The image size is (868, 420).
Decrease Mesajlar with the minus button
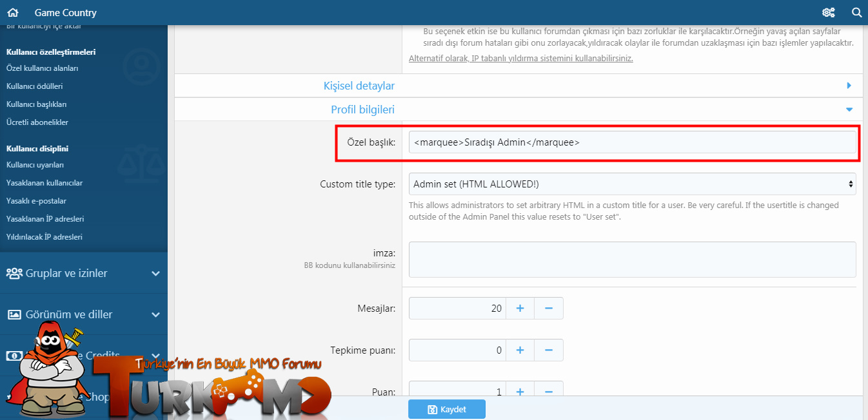click(x=549, y=309)
